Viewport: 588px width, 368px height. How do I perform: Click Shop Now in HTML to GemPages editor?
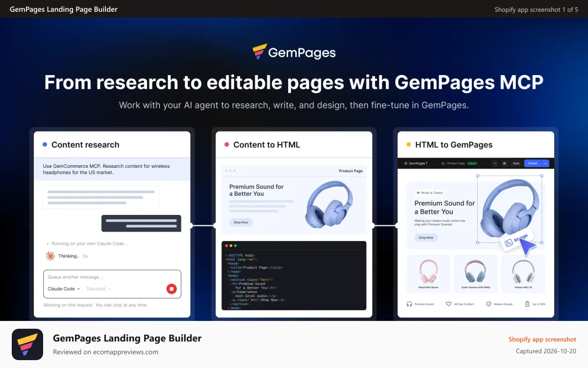tap(426, 237)
